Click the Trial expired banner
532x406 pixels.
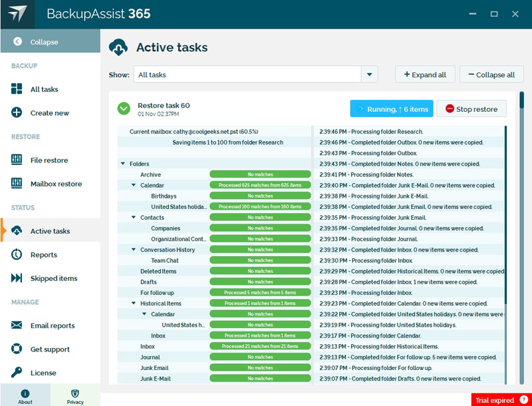click(501, 400)
